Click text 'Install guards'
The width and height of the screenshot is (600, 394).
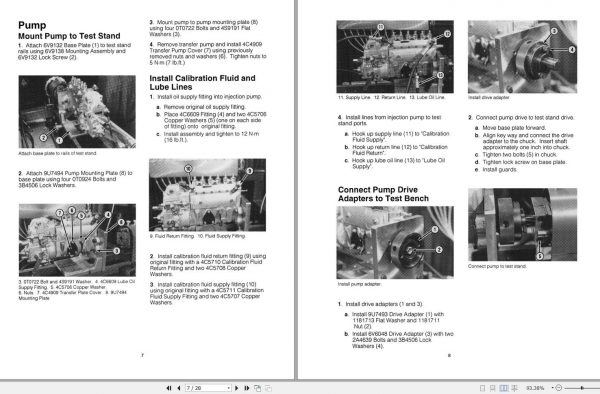[499, 169]
